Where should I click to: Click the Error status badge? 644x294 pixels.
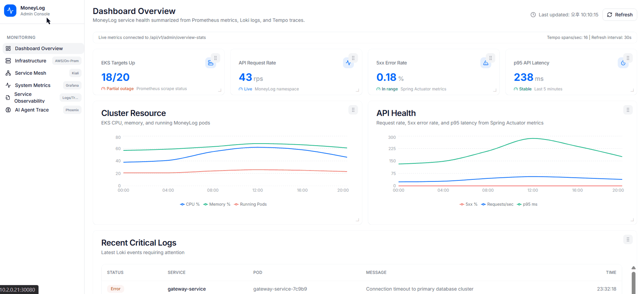[116, 289]
